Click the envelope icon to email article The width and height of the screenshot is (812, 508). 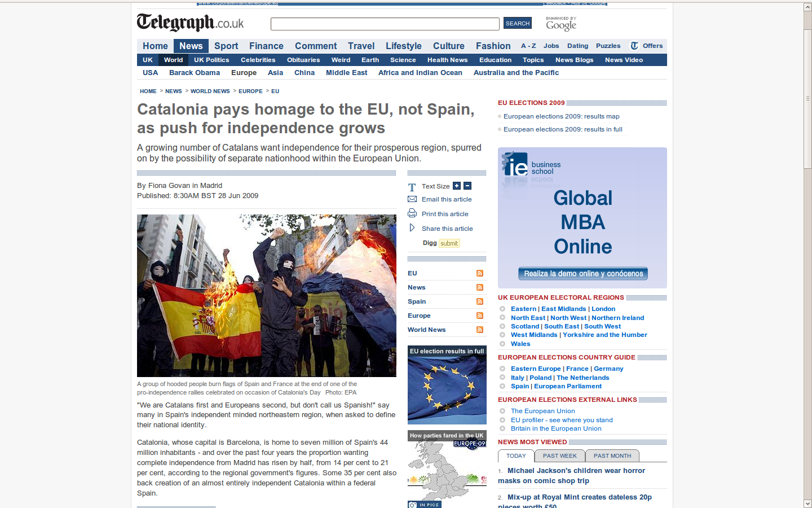point(412,199)
